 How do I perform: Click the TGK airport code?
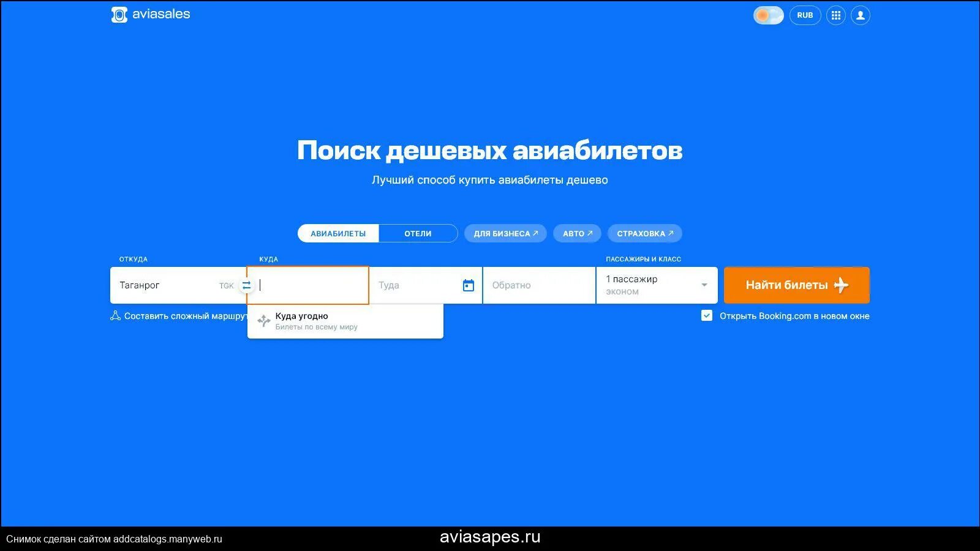pyautogui.click(x=226, y=286)
